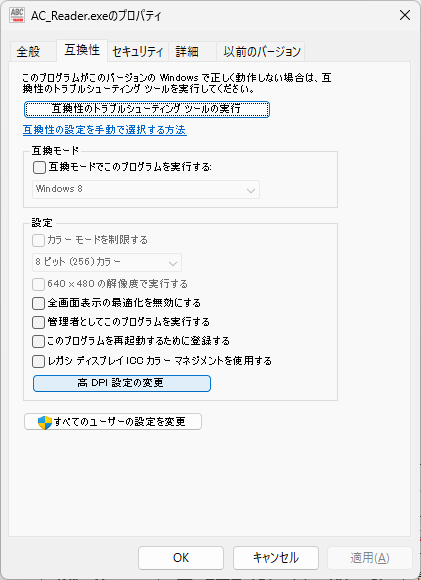Select the 詳細 tab

[187, 51]
